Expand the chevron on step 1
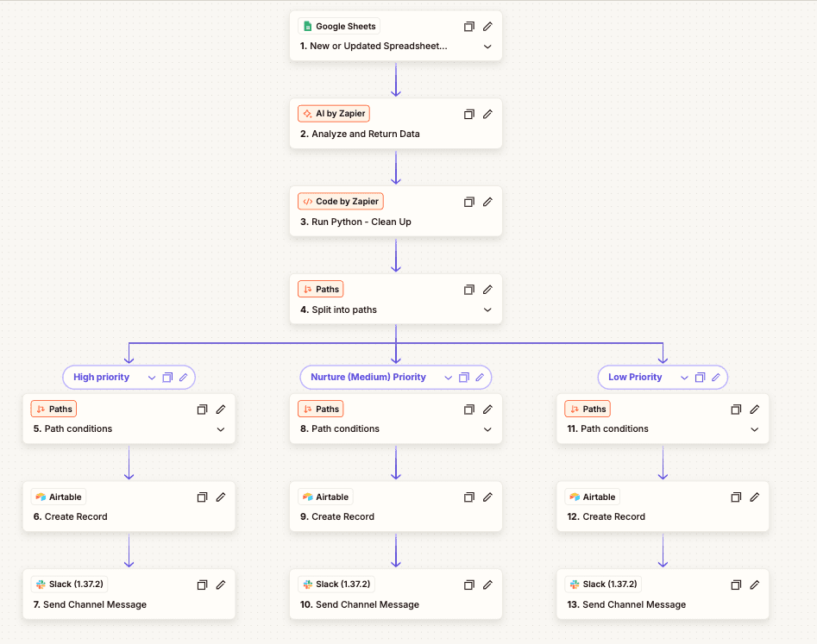Viewport: 817px width, 644px height. (487, 47)
